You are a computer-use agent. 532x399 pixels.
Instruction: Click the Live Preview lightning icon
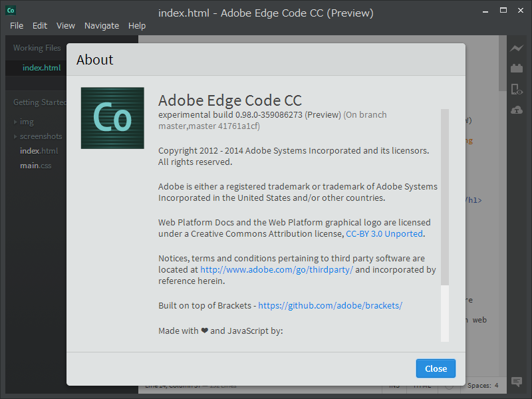pos(517,48)
